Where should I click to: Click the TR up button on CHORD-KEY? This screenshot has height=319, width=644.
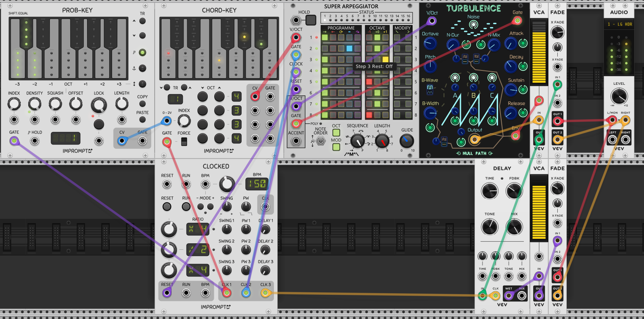click(x=184, y=88)
